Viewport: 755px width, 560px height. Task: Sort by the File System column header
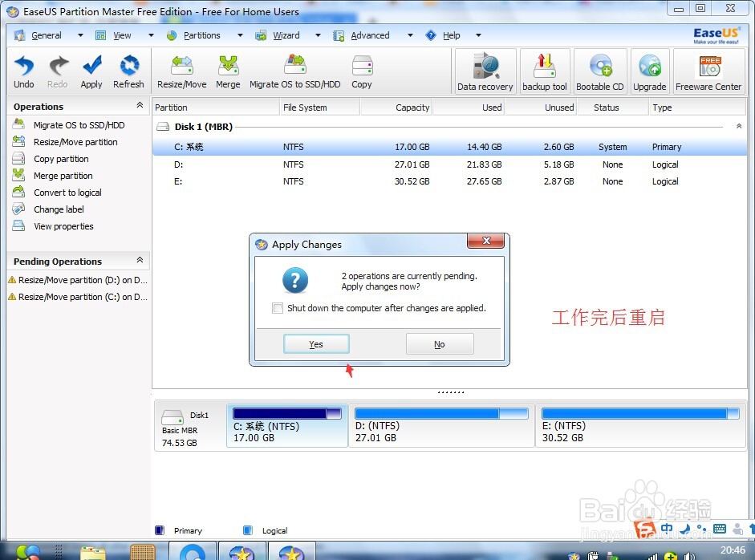[319, 108]
